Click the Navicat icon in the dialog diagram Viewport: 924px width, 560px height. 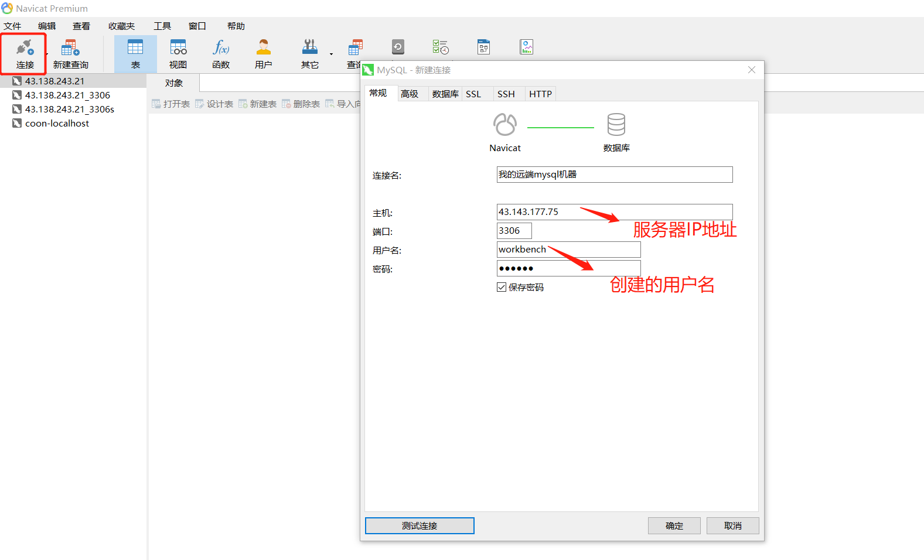(x=504, y=124)
